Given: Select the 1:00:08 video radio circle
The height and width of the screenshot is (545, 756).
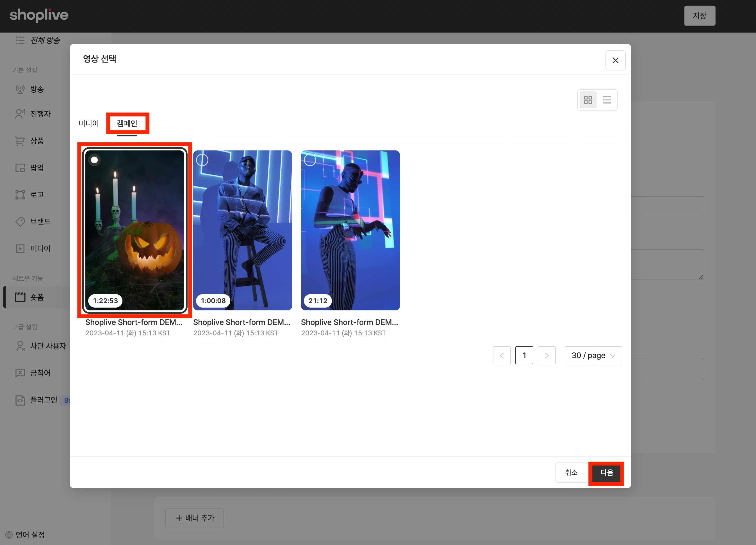Looking at the screenshot, I should (202, 160).
